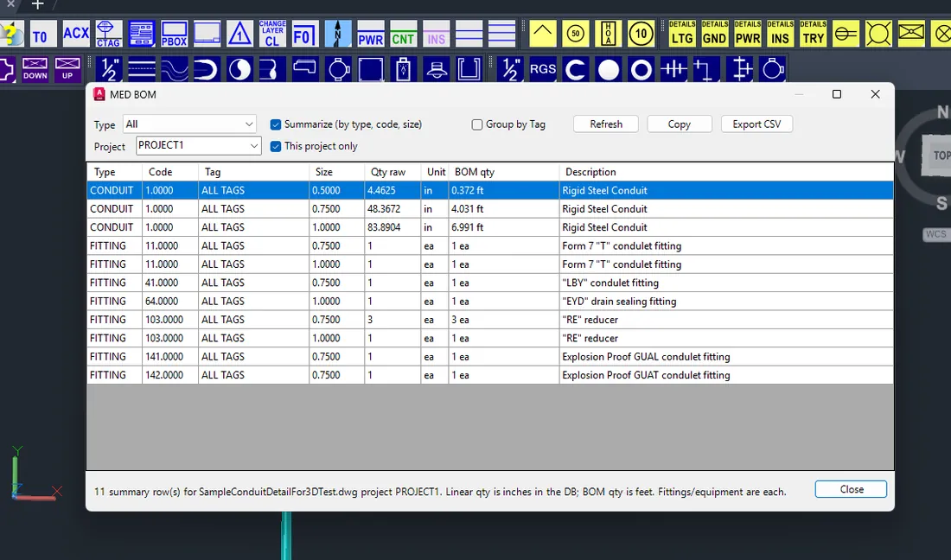Click the wavy flexible conduit icon
This screenshot has width=951, height=560.
pos(174,69)
